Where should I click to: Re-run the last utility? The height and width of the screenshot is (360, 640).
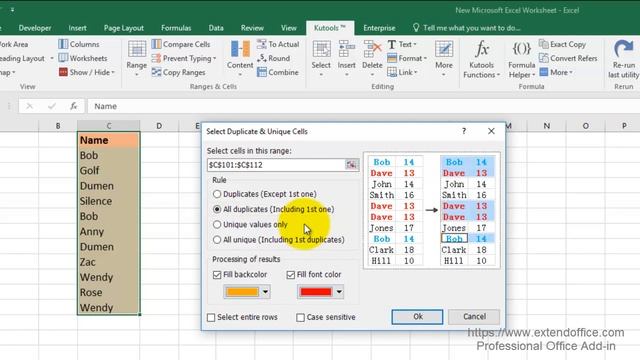coord(623,59)
